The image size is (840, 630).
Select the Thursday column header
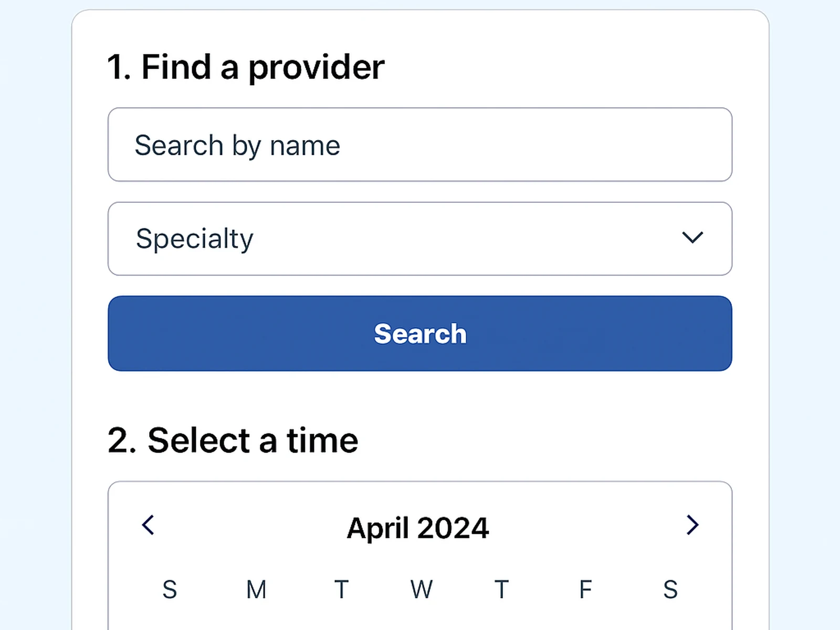501,590
